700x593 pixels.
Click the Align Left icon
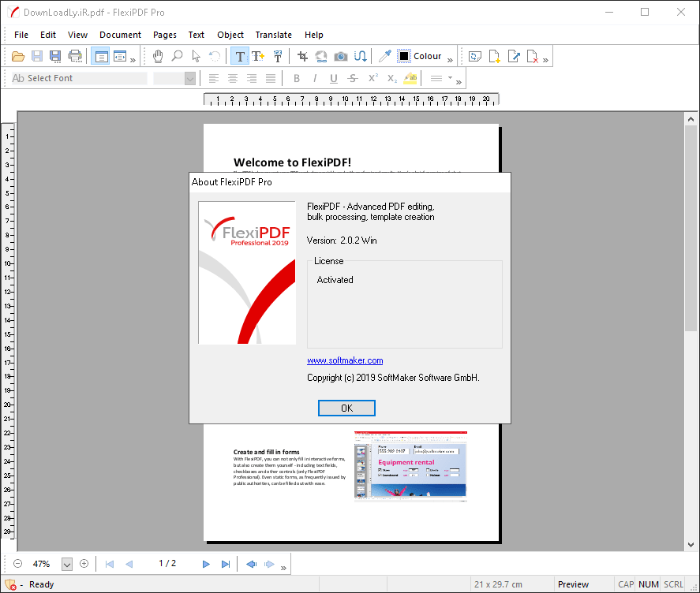coord(213,79)
